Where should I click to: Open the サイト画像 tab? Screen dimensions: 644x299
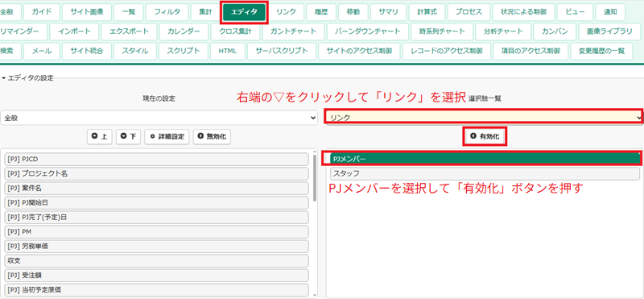point(87,12)
